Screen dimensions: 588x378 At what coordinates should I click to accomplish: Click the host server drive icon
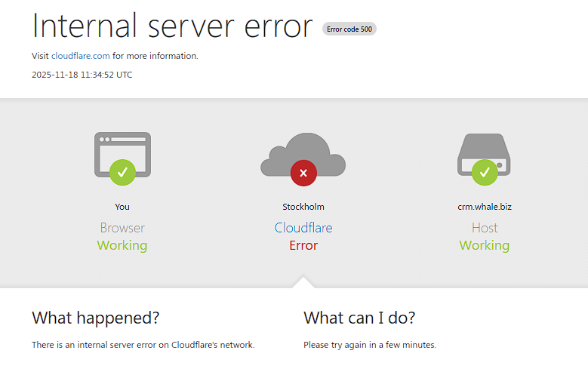tap(484, 155)
